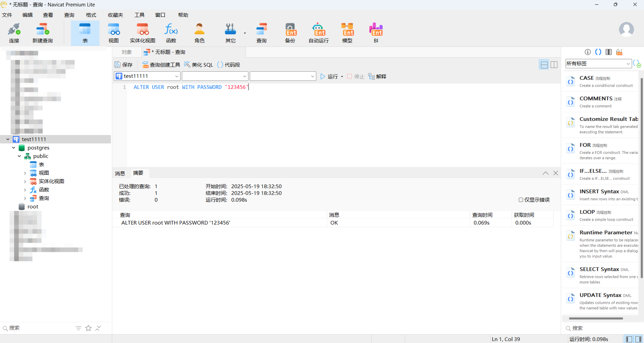
Task: Click the collapse-all icon in sidebar bottom
Action: coord(98,328)
